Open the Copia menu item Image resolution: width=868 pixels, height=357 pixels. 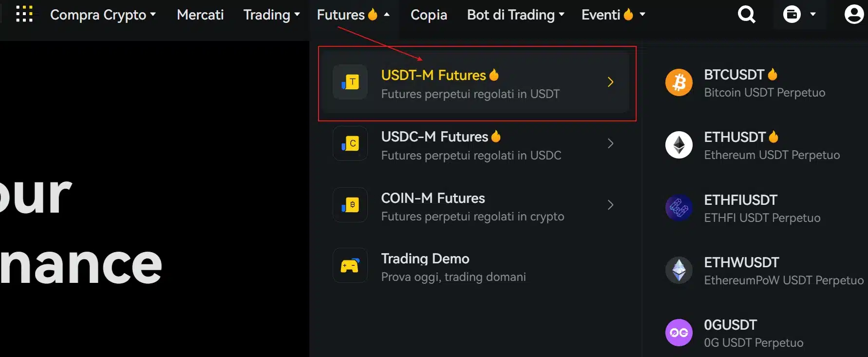[x=429, y=15]
